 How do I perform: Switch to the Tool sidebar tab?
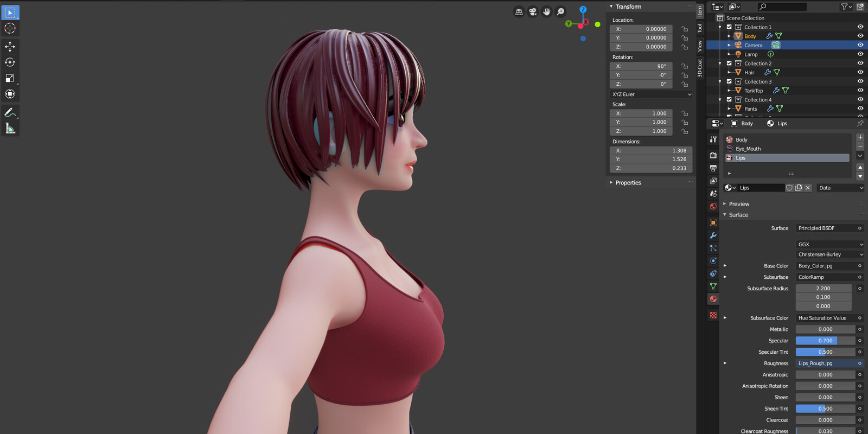[x=700, y=28]
